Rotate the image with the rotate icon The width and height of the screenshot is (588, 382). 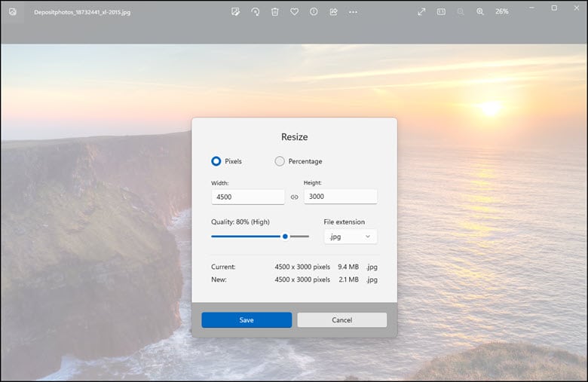coord(256,11)
